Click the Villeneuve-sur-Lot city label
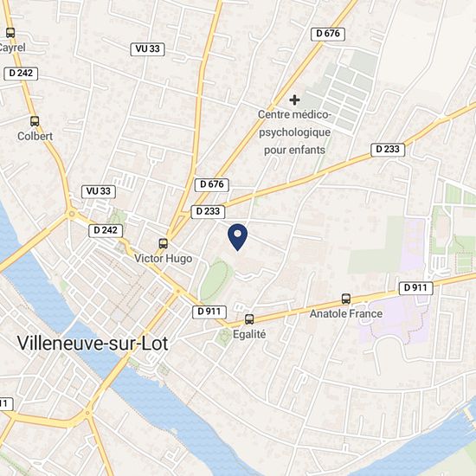The image size is (476, 476). (x=93, y=344)
